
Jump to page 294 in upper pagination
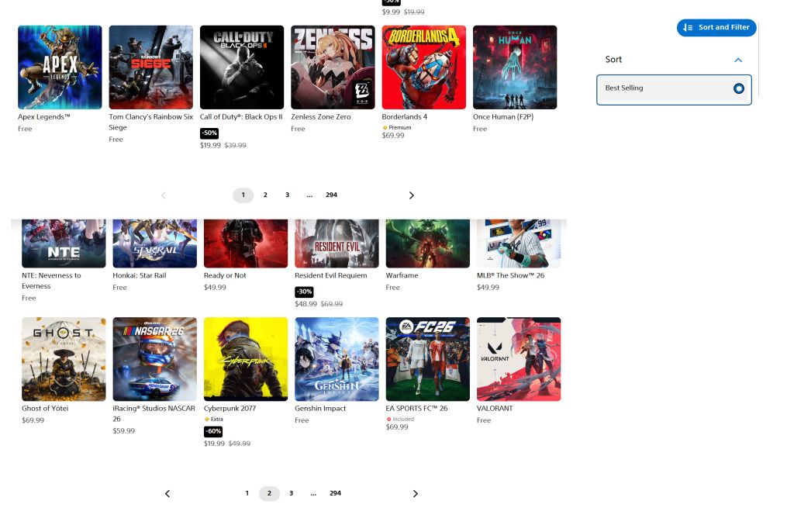coord(331,195)
